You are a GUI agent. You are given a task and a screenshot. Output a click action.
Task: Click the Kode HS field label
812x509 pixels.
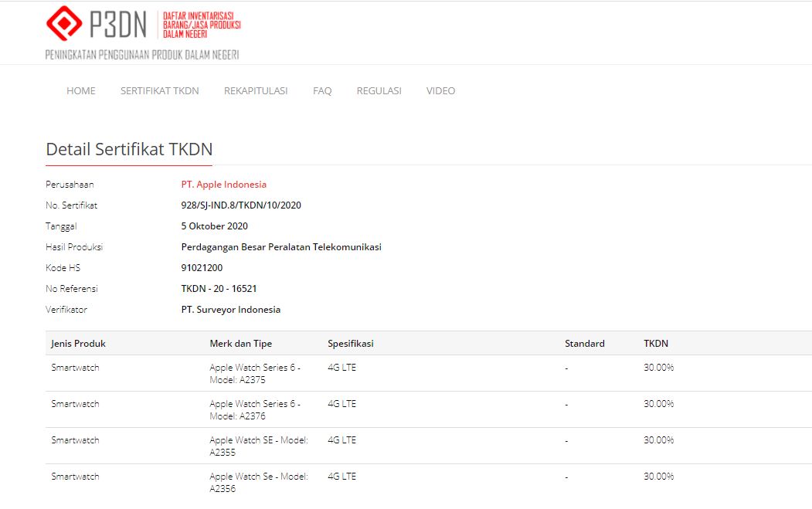63,268
